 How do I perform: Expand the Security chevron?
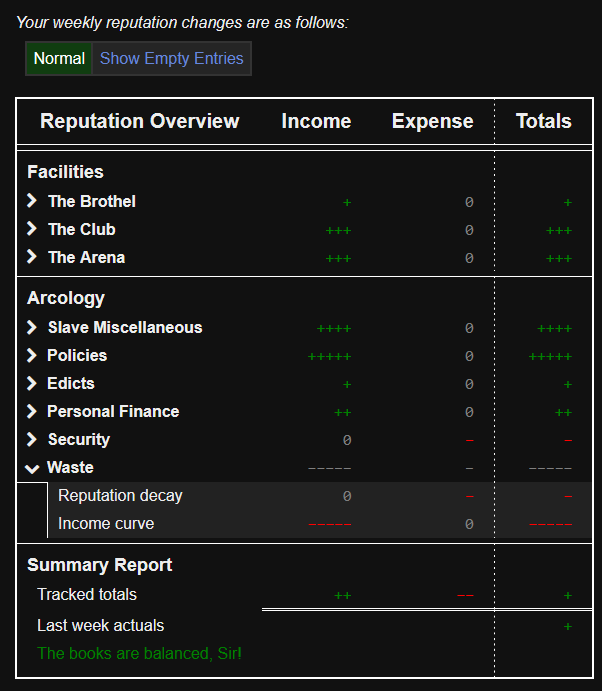click(32, 440)
